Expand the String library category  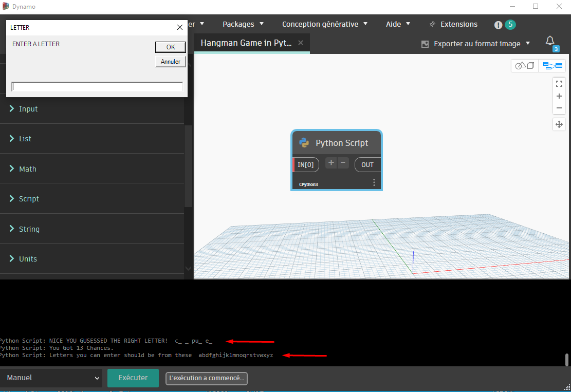click(92, 229)
